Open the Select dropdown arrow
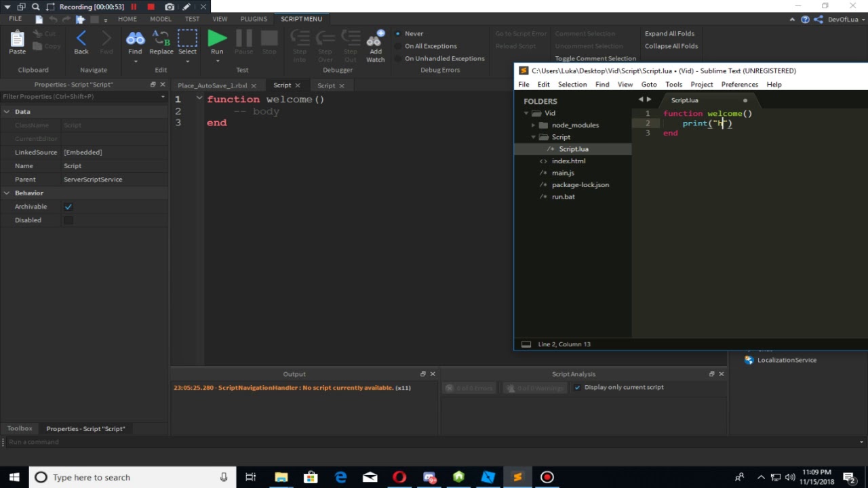This screenshot has height=488, width=868. pos(187,62)
